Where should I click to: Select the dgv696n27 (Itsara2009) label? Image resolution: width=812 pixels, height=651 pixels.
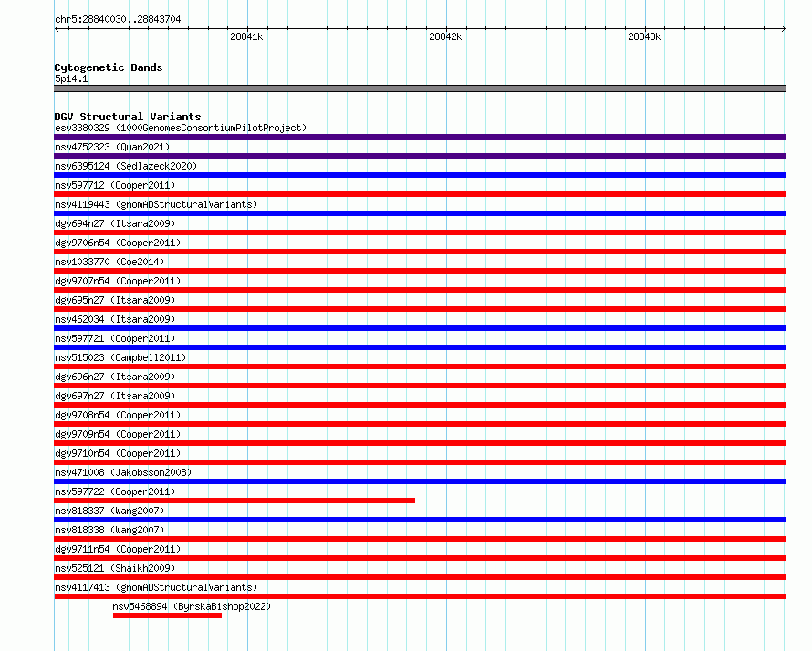(x=115, y=377)
